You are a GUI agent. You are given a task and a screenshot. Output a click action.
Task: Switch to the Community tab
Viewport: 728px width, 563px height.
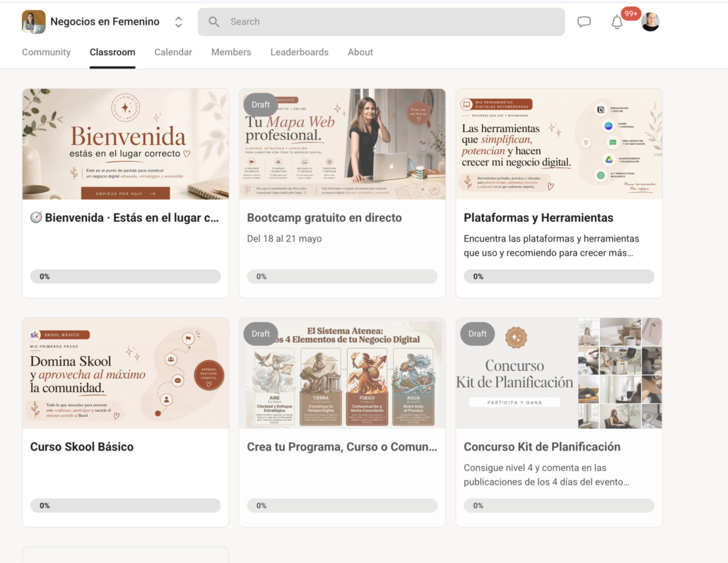pyautogui.click(x=46, y=52)
